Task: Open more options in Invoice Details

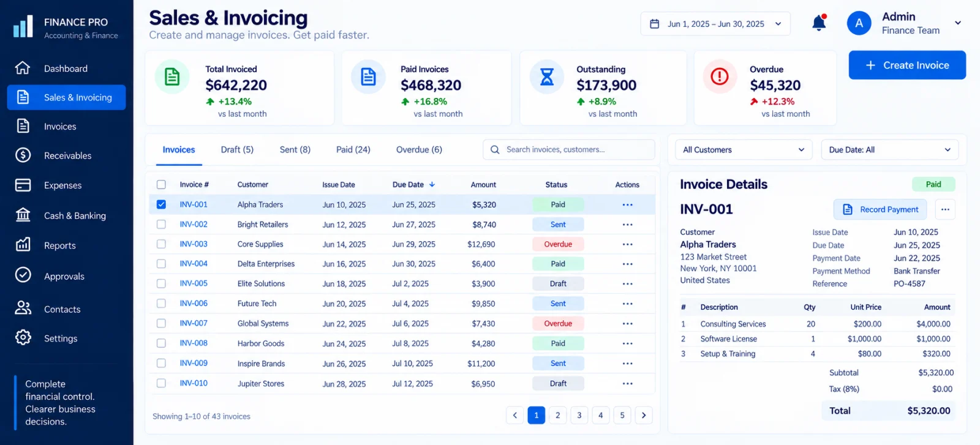Action: (x=945, y=209)
